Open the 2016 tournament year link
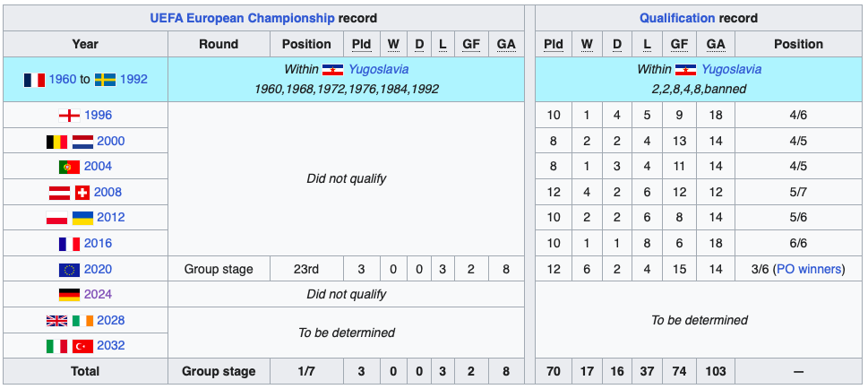The width and height of the screenshot is (868, 389). (x=98, y=243)
